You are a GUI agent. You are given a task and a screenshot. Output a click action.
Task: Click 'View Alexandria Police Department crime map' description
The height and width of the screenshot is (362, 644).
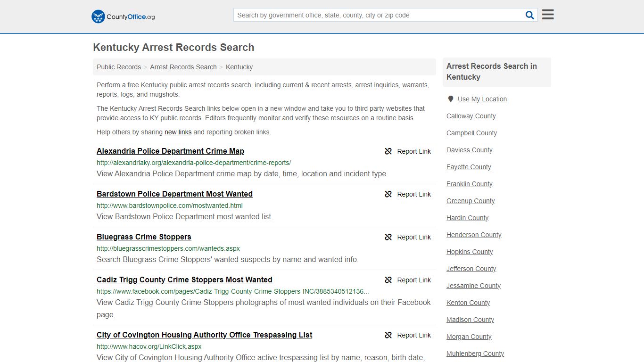242,174
